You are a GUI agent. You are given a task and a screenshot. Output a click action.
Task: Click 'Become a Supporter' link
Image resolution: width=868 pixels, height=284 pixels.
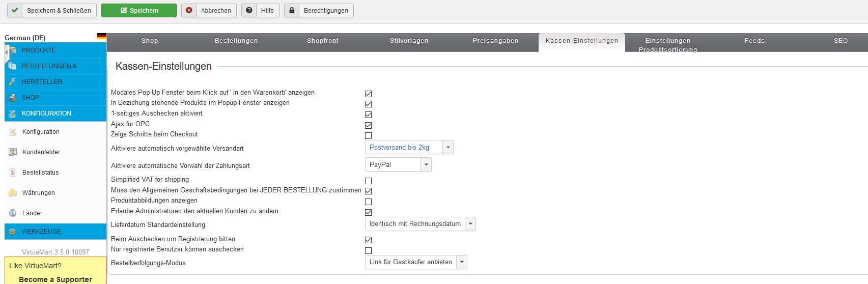pyautogui.click(x=55, y=279)
